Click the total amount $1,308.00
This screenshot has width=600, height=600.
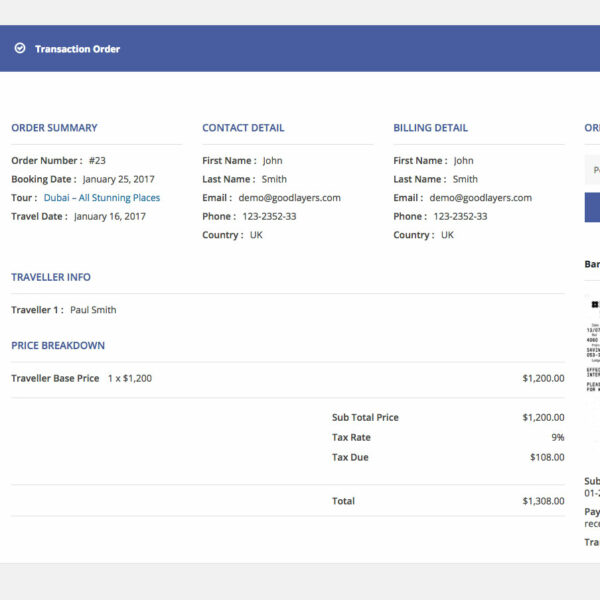(542, 501)
